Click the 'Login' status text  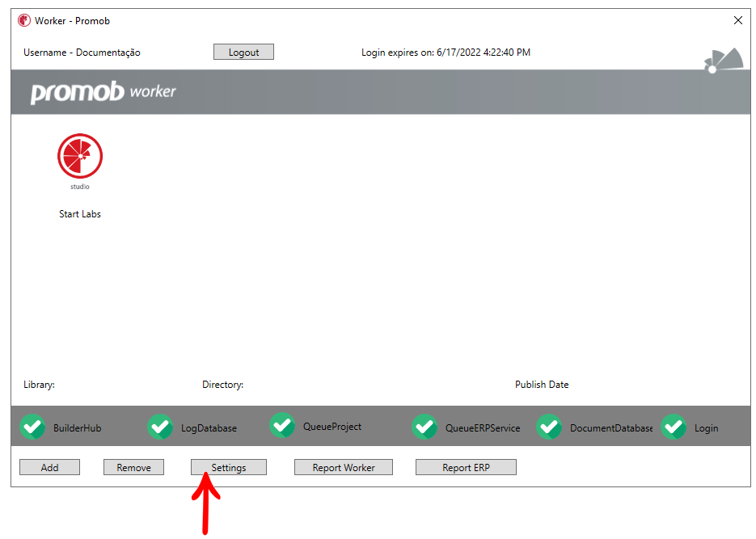[707, 428]
